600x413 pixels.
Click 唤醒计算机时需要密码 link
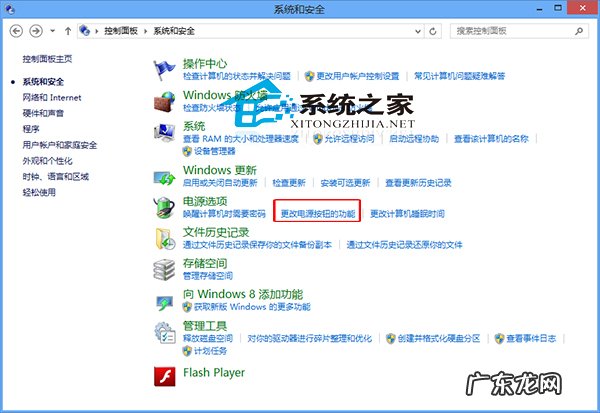pos(224,214)
